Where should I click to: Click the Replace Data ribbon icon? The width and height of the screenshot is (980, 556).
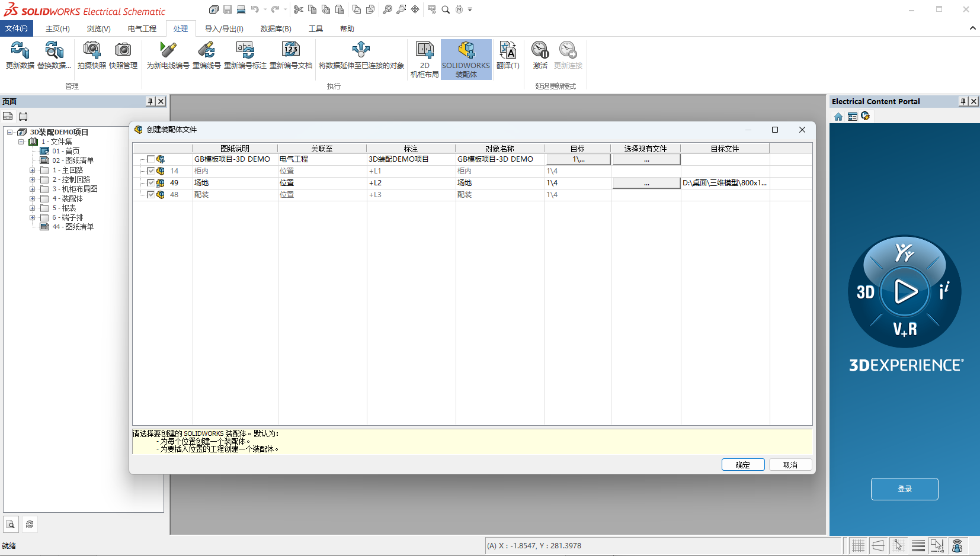tap(54, 55)
